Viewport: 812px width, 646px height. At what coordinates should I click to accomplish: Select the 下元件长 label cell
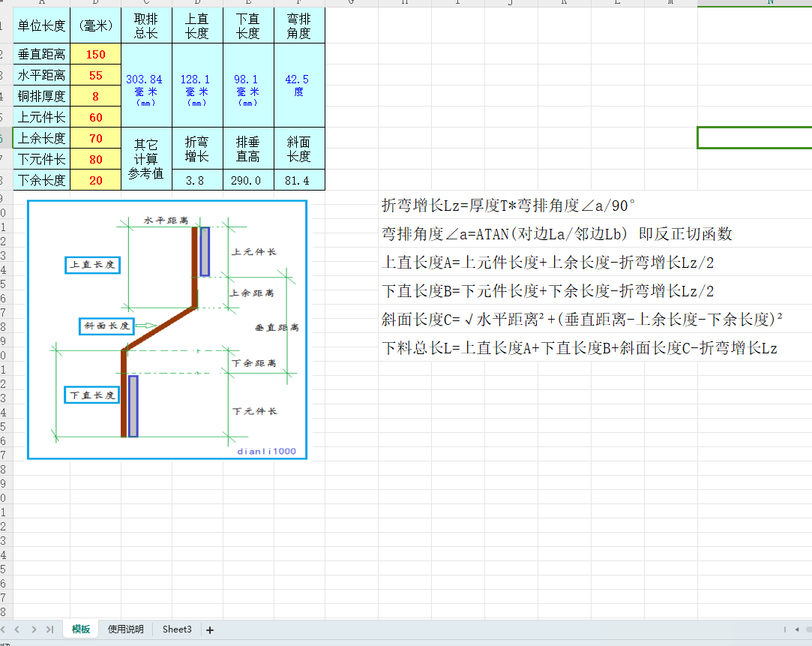pyautogui.click(x=41, y=159)
